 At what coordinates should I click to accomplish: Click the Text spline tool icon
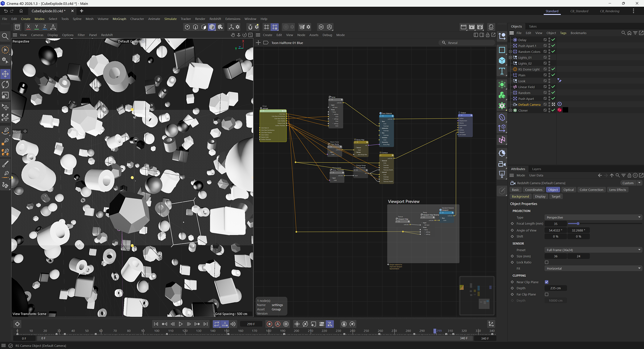[x=502, y=71]
